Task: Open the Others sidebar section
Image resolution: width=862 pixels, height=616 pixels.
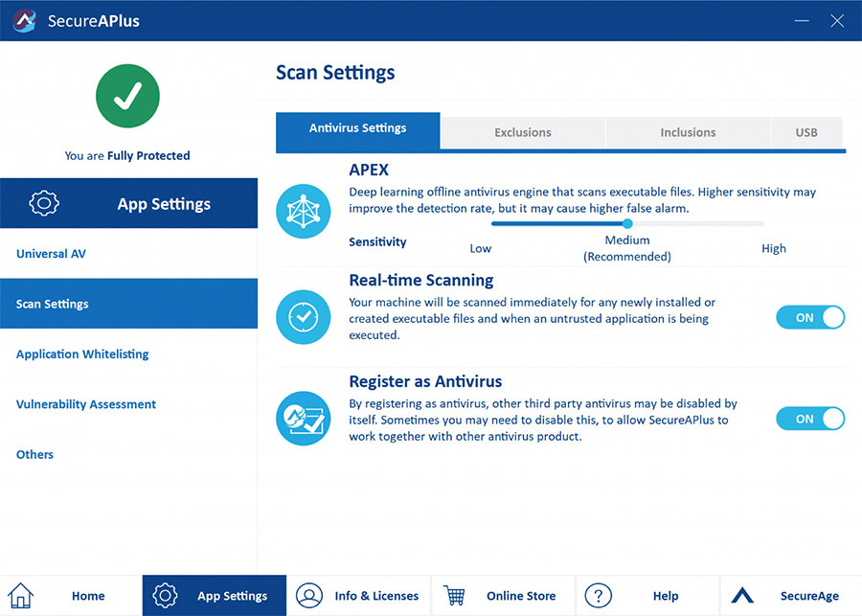Action: coord(128,454)
